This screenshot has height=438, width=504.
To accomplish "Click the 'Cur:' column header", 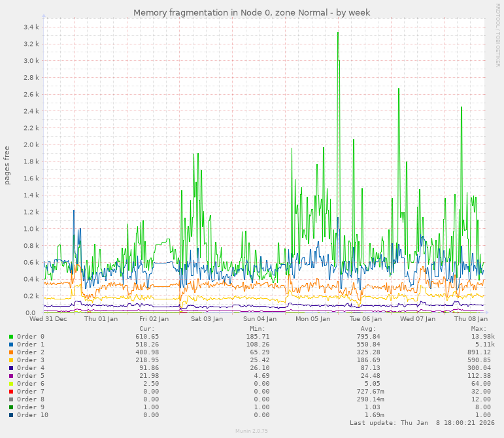I will coord(147,329).
